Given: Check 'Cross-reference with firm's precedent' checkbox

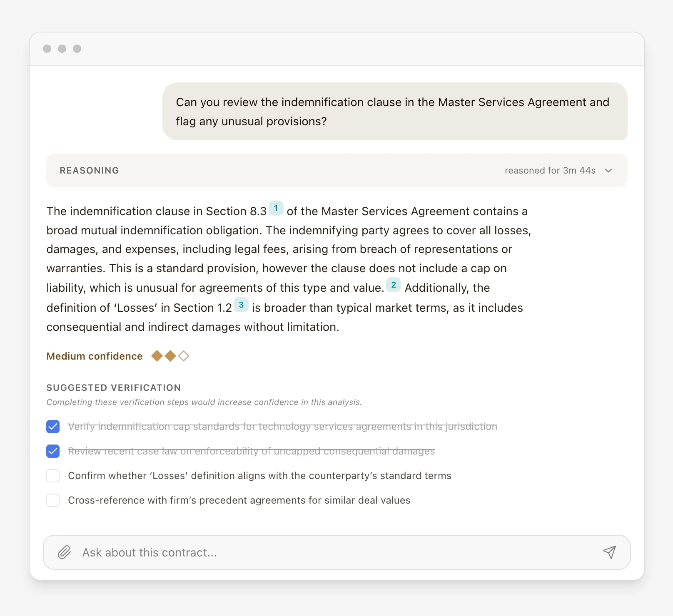Looking at the screenshot, I should tap(53, 500).
